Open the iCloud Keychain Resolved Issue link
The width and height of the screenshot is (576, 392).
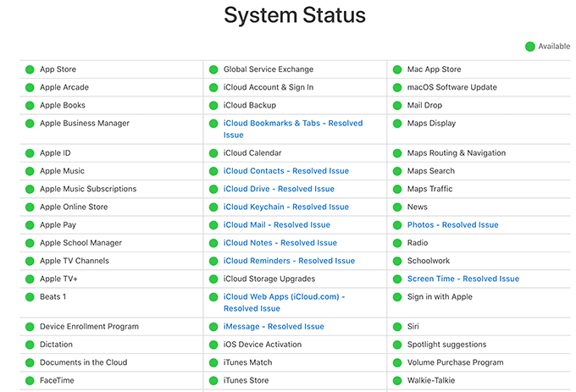tap(285, 207)
